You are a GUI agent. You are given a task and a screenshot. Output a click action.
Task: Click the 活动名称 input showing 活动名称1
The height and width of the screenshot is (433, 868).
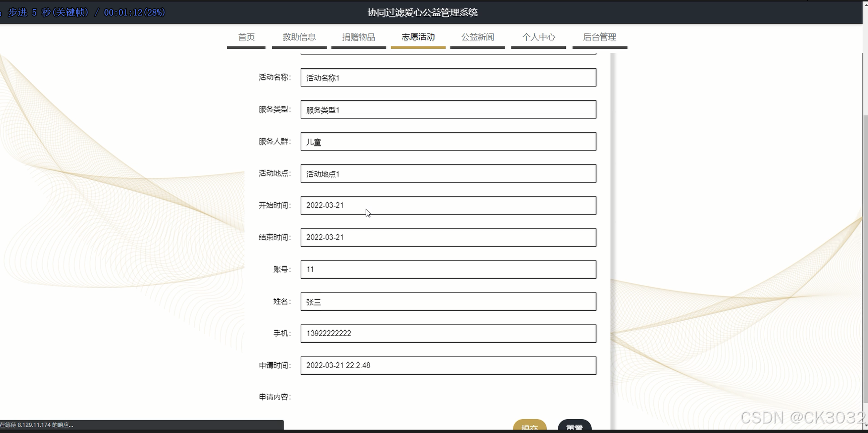[x=448, y=77]
